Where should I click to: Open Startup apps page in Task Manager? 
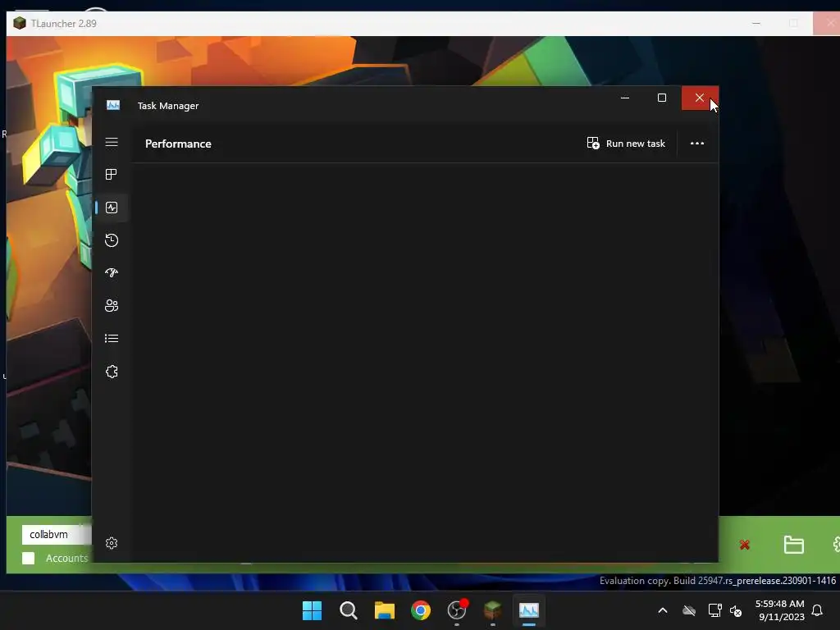click(x=112, y=272)
